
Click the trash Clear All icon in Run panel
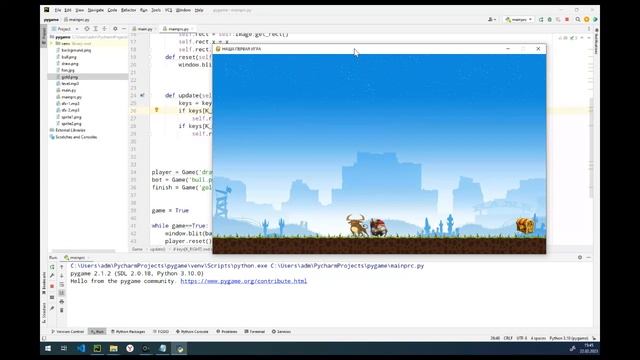coord(62,310)
